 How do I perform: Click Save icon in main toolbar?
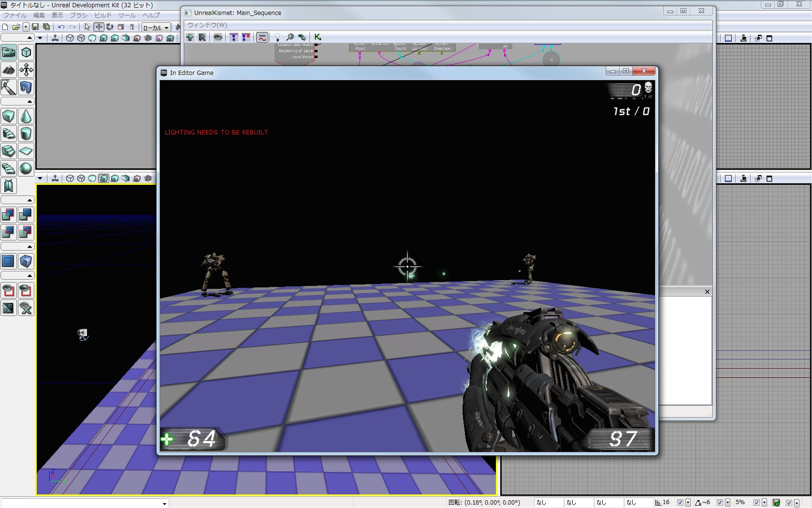35,27
